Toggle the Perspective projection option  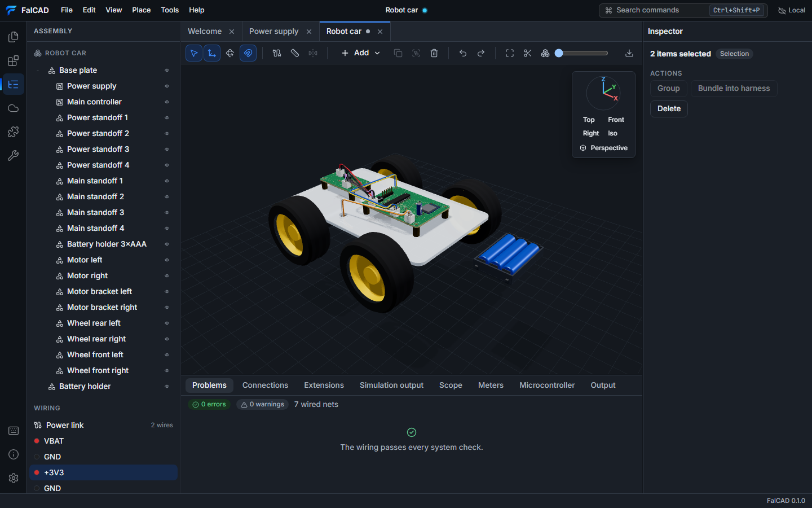pyautogui.click(x=603, y=148)
